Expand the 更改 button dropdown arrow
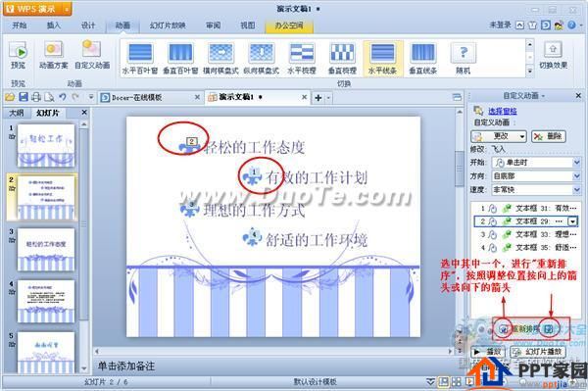The height and width of the screenshot is (391, 588). click(522, 136)
